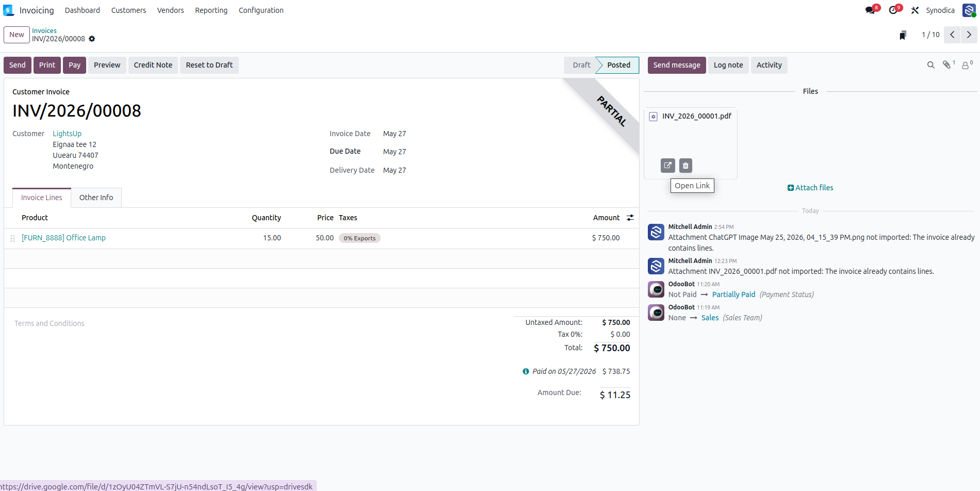980x491 pixels.
Task: Click the Send button
Action: (x=18, y=65)
